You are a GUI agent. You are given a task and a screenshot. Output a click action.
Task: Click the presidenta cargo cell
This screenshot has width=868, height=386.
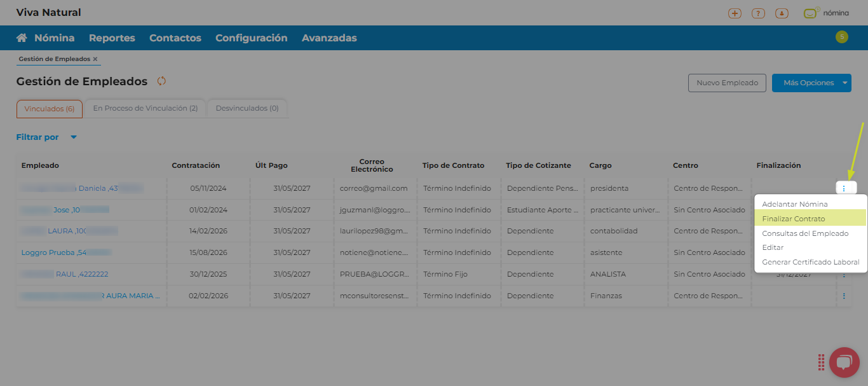tap(626, 188)
